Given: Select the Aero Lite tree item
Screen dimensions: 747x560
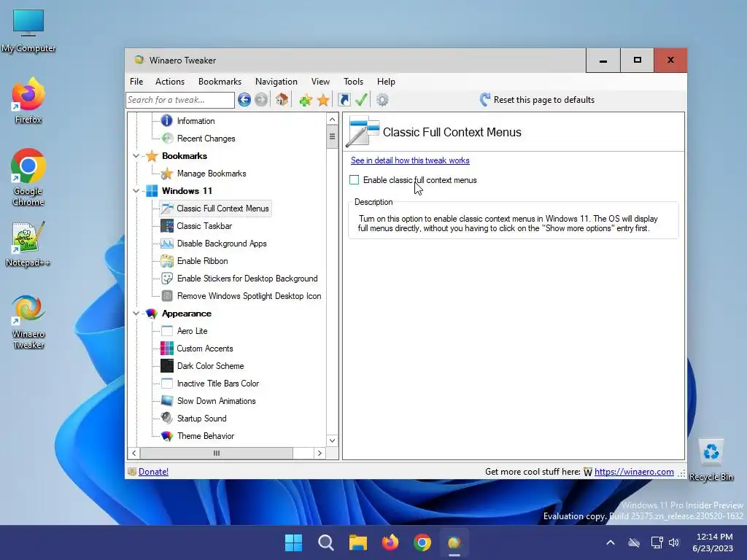Looking at the screenshot, I should click(192, 331).
